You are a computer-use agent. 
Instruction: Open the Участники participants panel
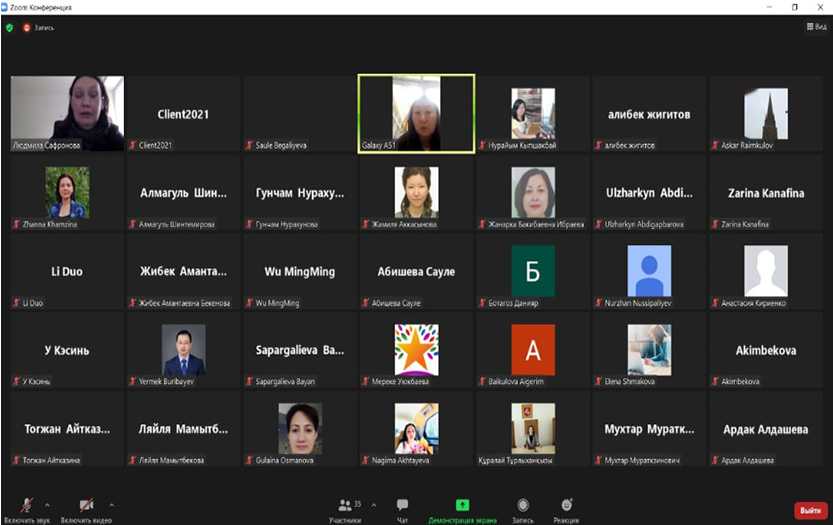click(345, 509)
